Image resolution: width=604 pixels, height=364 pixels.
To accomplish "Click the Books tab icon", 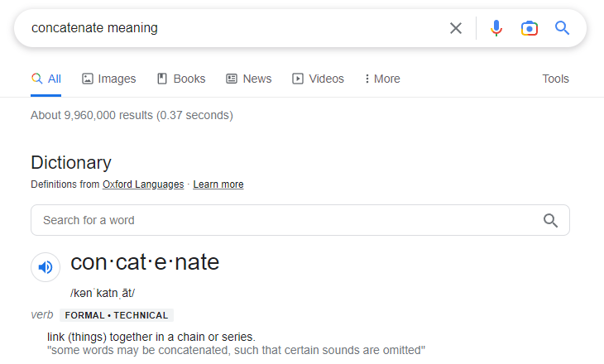I will [162, 79].
